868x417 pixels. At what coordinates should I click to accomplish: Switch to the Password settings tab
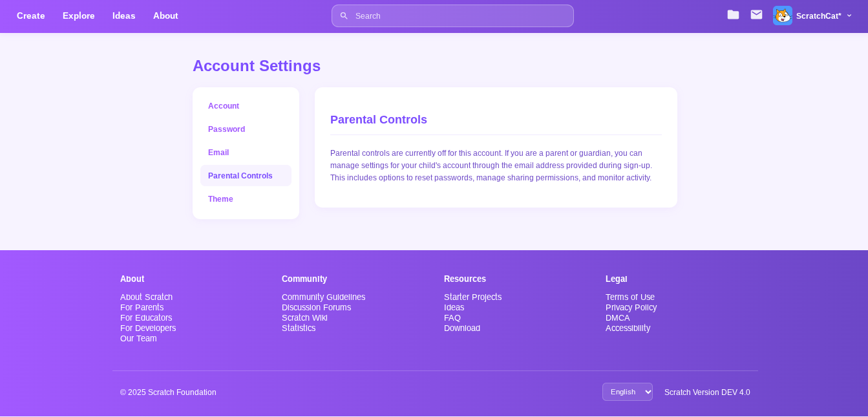pos(226,129)
